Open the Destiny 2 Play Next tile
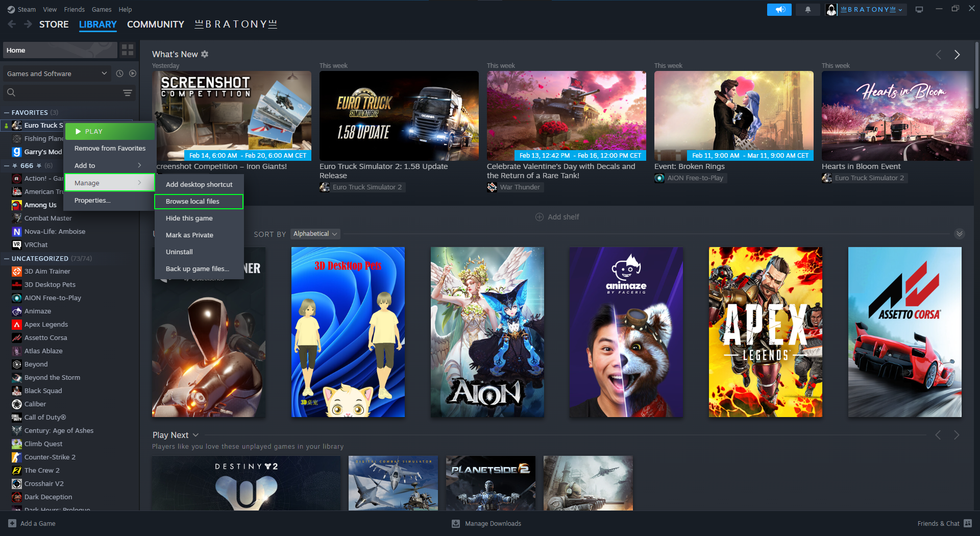 pyautogui.click(x=246, y=483)
